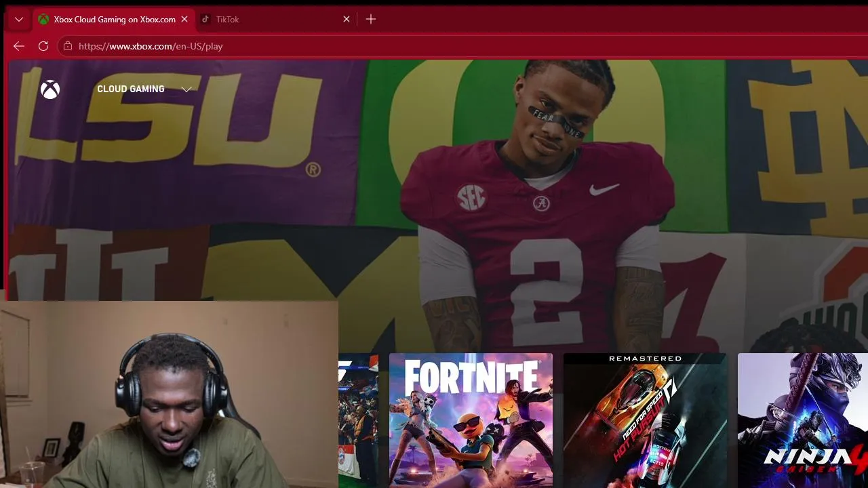This screenshot has height=488, width=868.
Task: Close the TikTok tab
Action: click(x=347, y=20)
